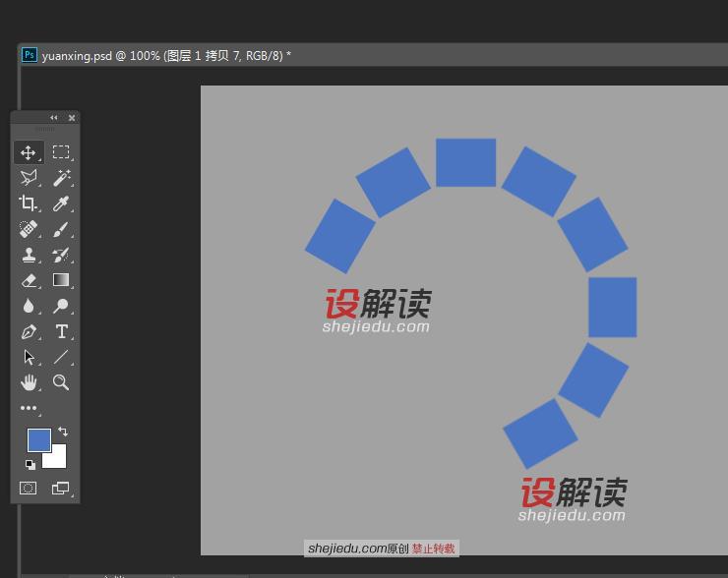Pick the Magic Wand tool
This screenshot has height=578, width=728.
tap(61, 178)
